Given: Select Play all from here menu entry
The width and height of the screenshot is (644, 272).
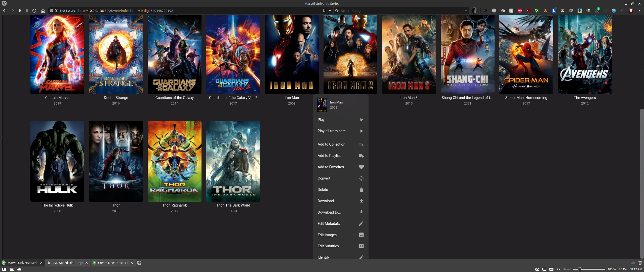Looking at the screenshot, I should point(332,131).
